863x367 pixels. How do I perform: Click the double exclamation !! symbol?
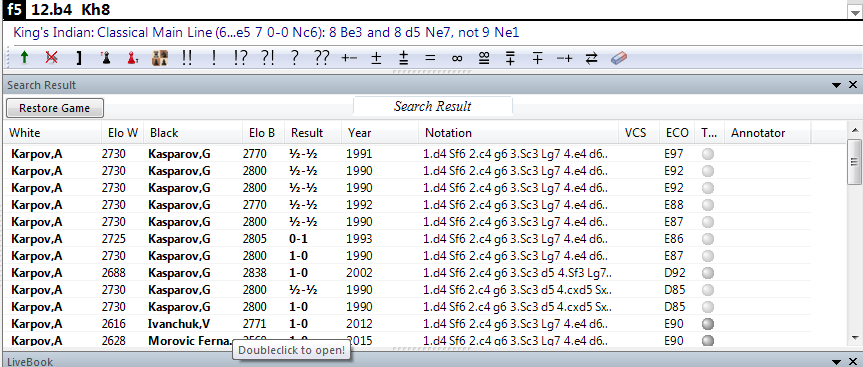point(187,58)
